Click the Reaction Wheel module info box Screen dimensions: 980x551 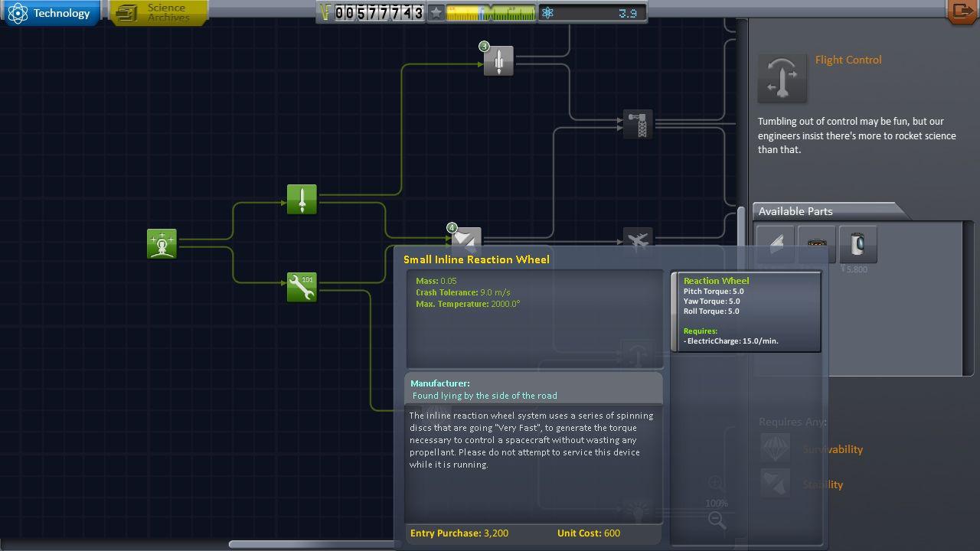point(746,311)
